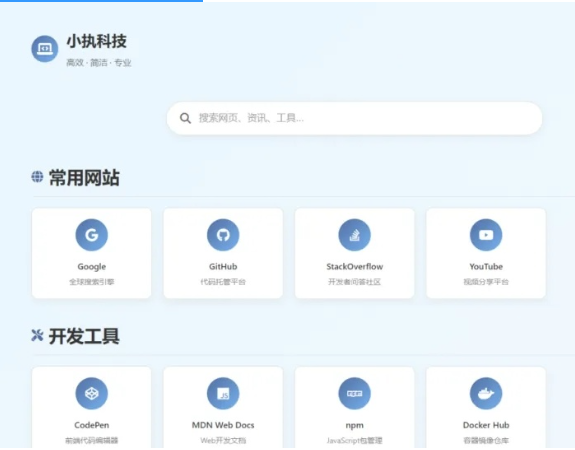Open the YouTube card title
The image size is (575, 450).
486,267
